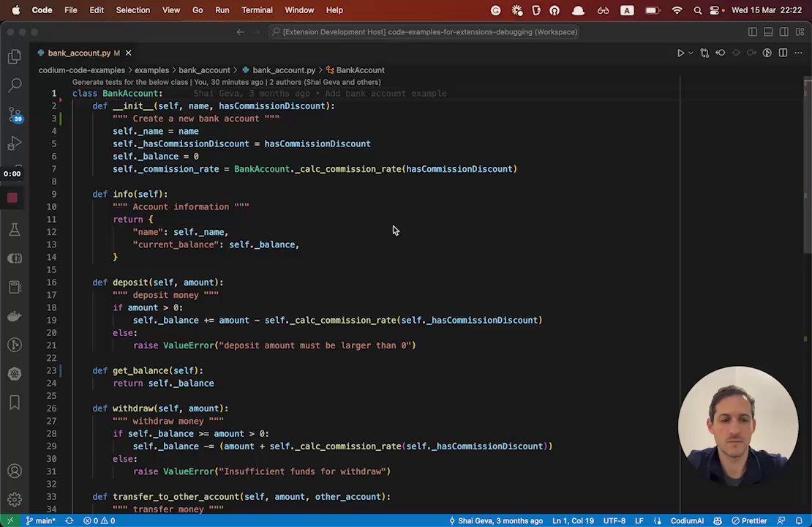The height and width of the screenshot is (527, 812).
Task: Open the Terminal menu
Action: [x=257, y=10]
